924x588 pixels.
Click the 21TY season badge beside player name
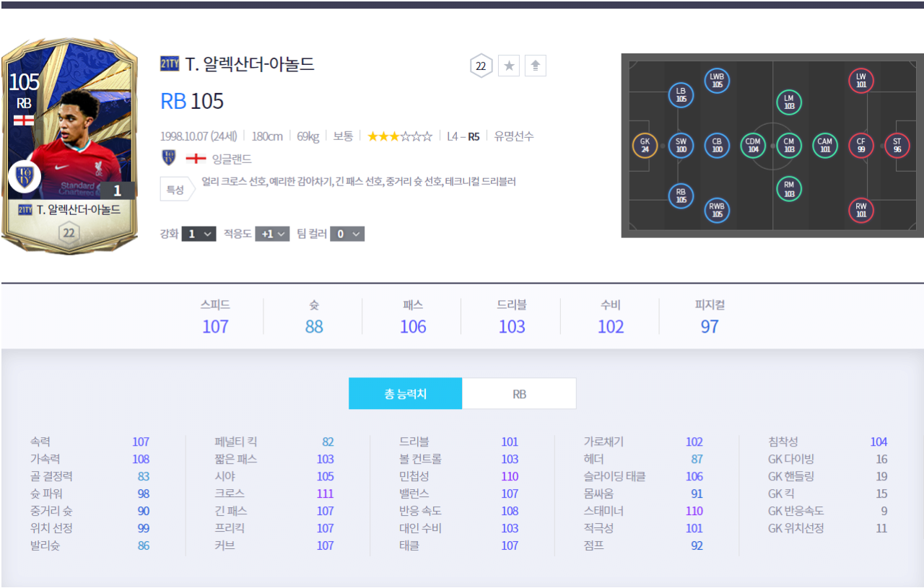170,65
